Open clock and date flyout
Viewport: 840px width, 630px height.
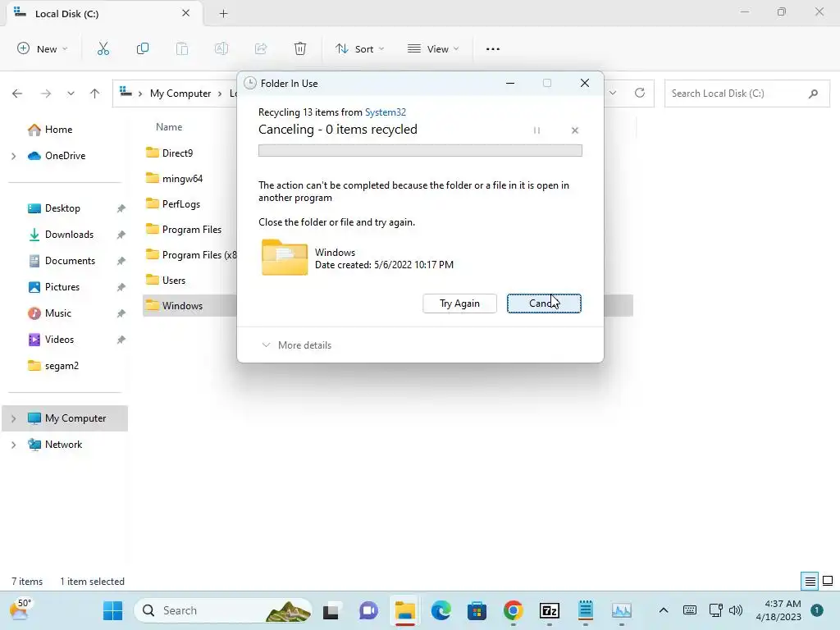778,610
